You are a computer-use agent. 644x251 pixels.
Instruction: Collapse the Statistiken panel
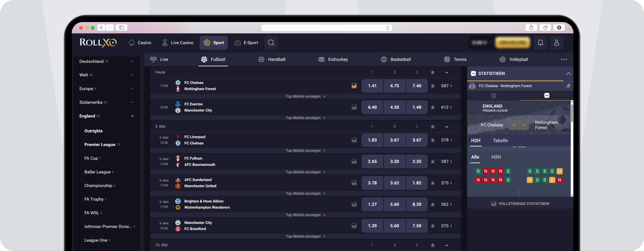pyautogui.click(x=568, y=73)
